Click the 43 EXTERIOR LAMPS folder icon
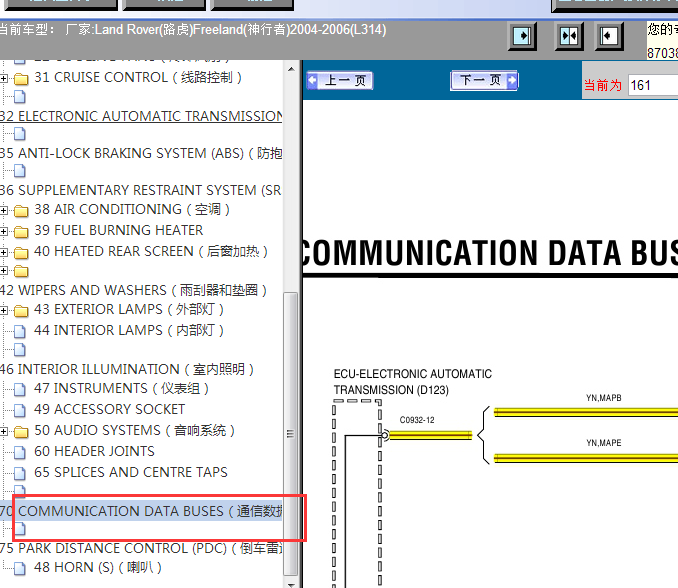The width and height of the screenshot is (678, 588). (21, 310)
